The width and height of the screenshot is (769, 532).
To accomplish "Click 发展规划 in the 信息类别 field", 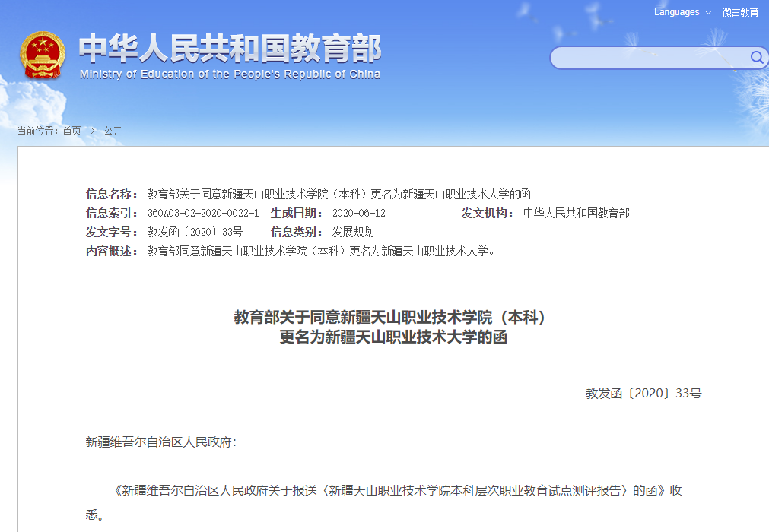I will pos(353,232).
